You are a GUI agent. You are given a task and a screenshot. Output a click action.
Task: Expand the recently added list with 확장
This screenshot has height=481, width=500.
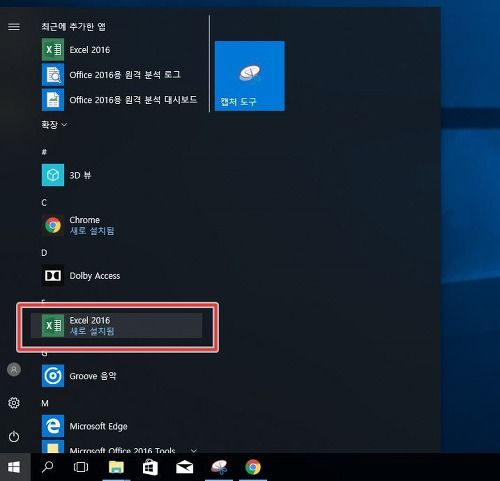tap(54, 125)
